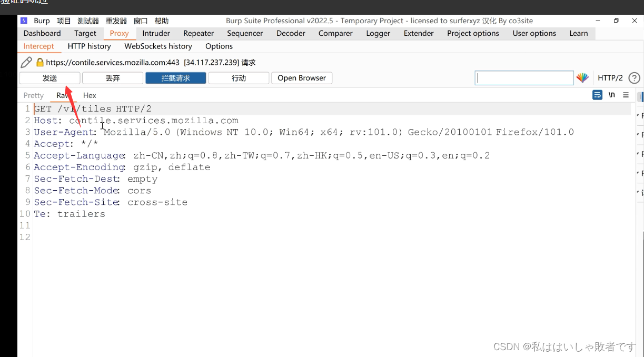
Task: Select the Intercept sub-tab
Action: (38, 46)
